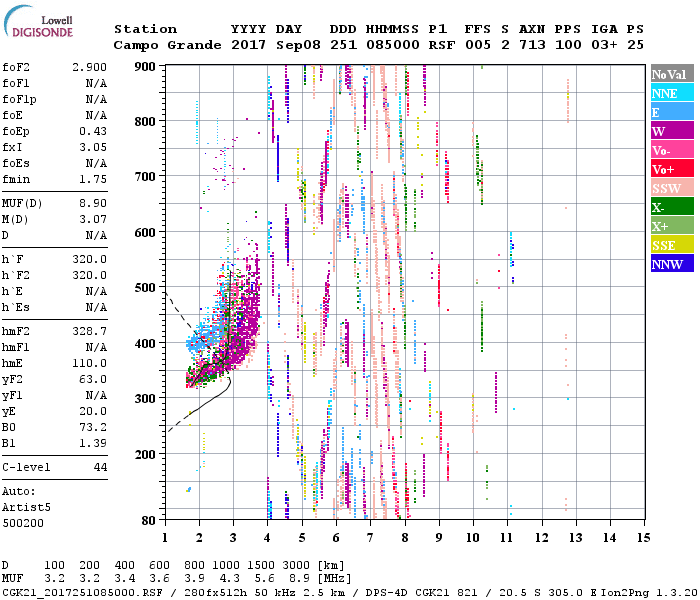
Task: Click the Sep08 date in header
Action: (x=298, y=45)
